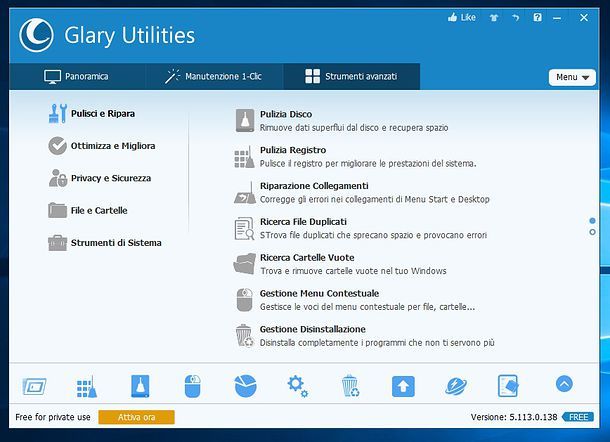Click the bottom toolbar disk cleaner icon

click(140, 386)
